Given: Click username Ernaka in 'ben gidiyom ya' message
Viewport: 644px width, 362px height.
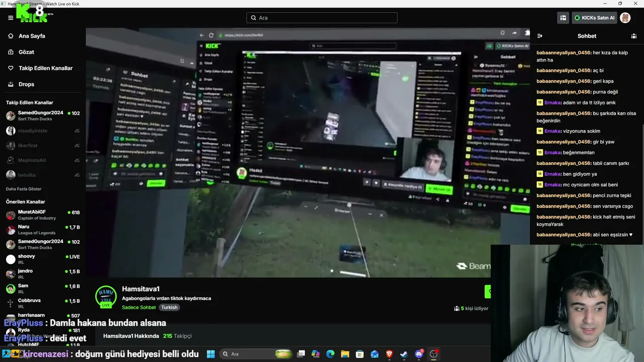Looking at the screenshot, I should coord(552,174).
